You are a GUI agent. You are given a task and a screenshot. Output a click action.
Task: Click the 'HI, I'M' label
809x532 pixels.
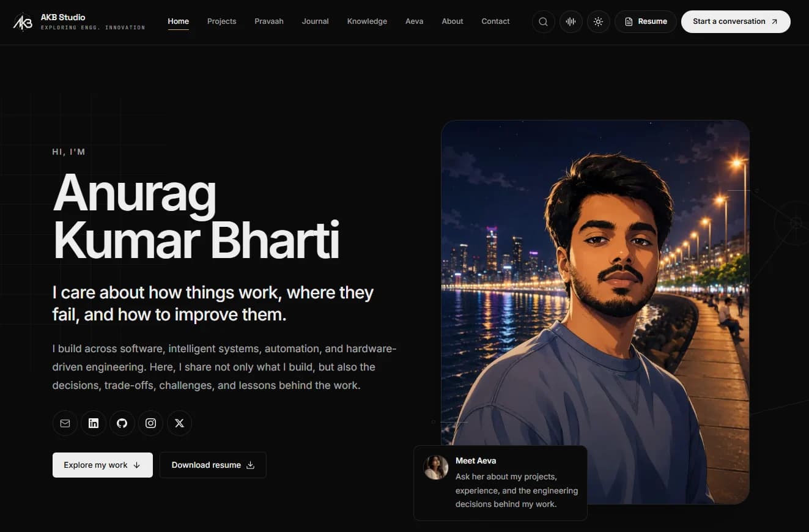pos(69,152)
